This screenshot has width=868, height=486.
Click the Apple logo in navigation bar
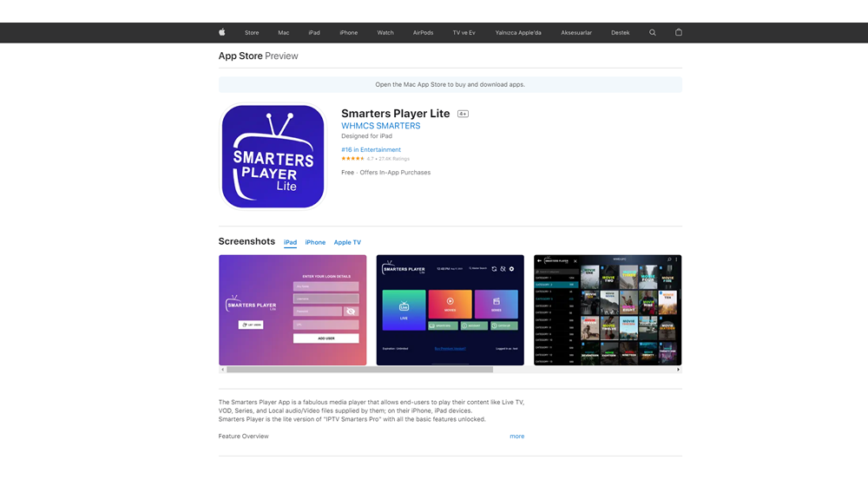221,32
